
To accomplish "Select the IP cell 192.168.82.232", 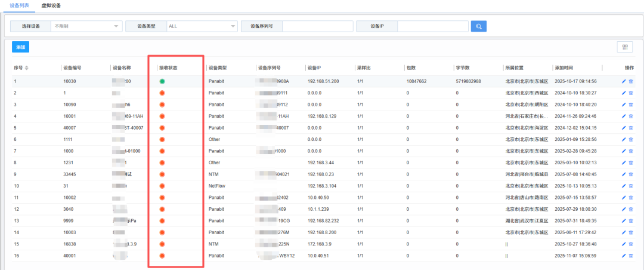I will [323, 220].
